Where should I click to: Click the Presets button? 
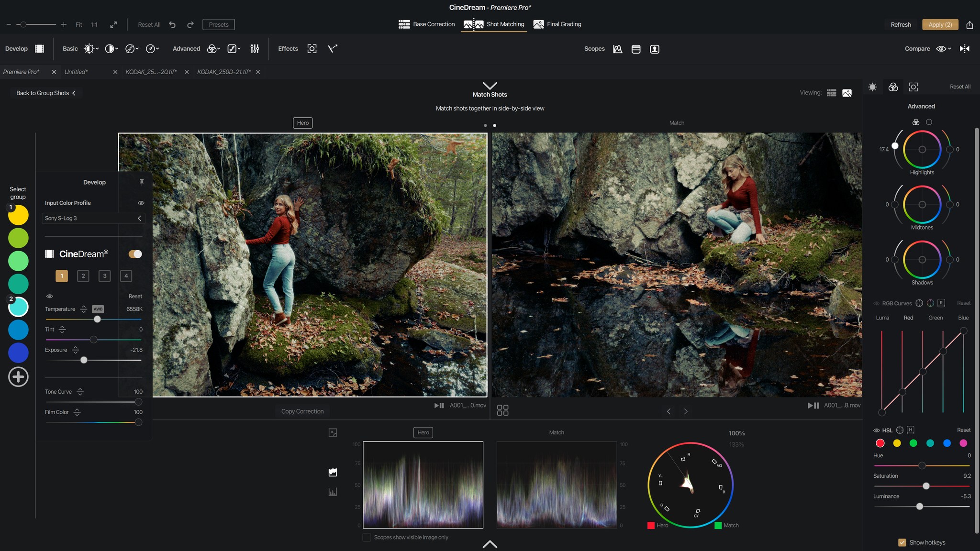219,25
